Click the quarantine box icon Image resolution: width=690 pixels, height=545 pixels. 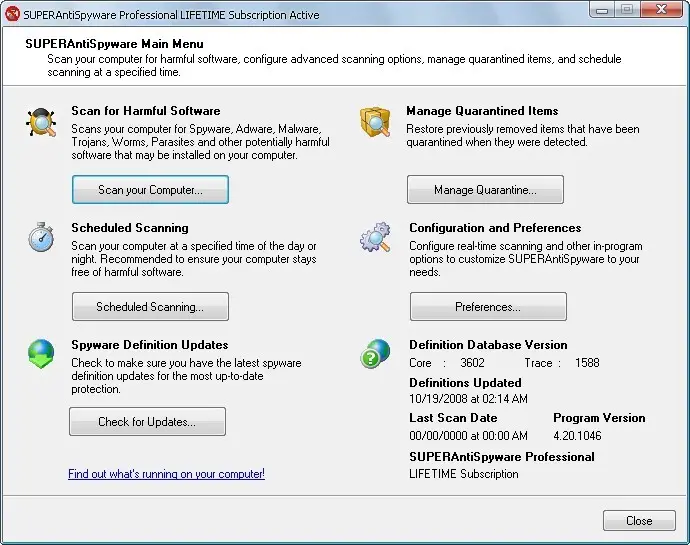click(x=375, y=121)
